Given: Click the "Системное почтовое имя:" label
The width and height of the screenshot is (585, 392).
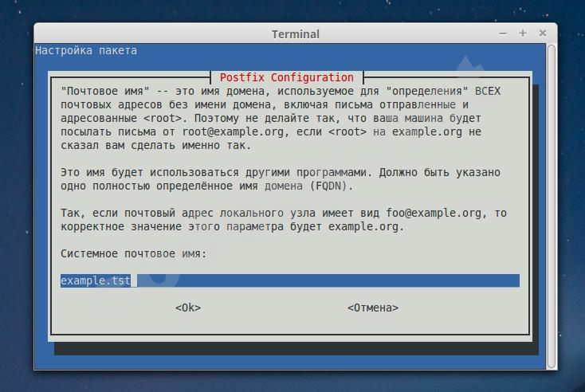Looking at the screenshot, I should [134, 253].
